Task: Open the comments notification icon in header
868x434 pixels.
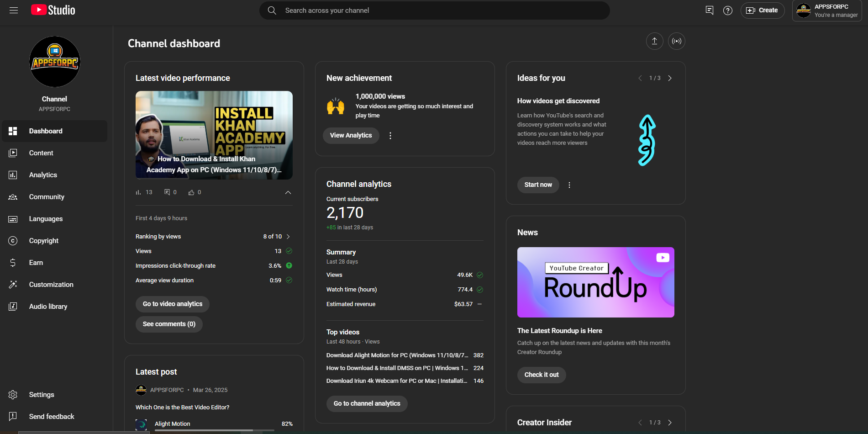Action: pyautogui.click(x=710, y=10)
